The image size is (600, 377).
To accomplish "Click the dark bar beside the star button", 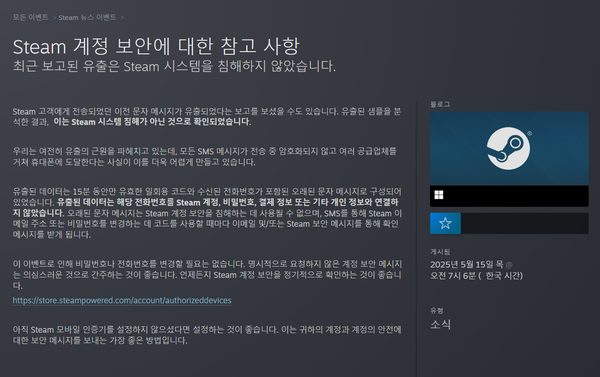I will click(x=525, y=223).
